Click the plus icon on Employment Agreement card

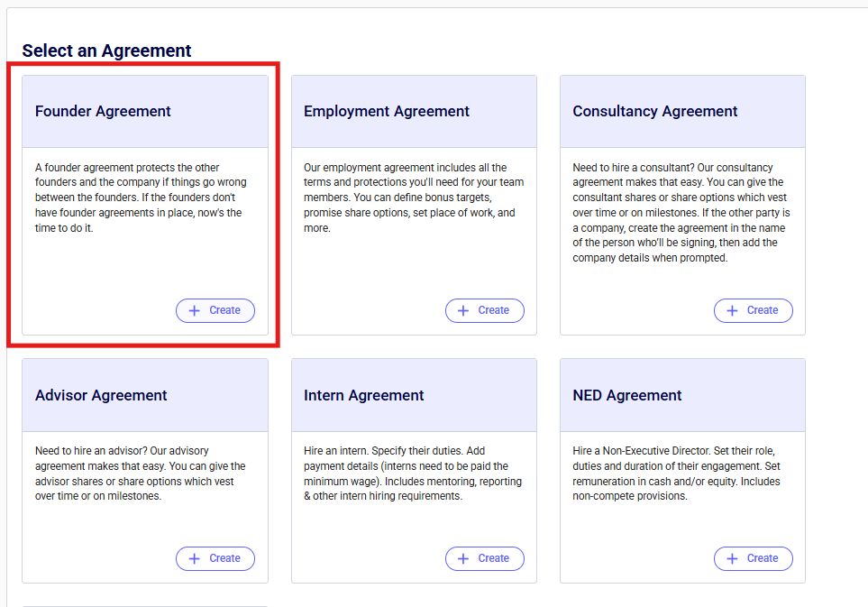(x=463, y=310)
